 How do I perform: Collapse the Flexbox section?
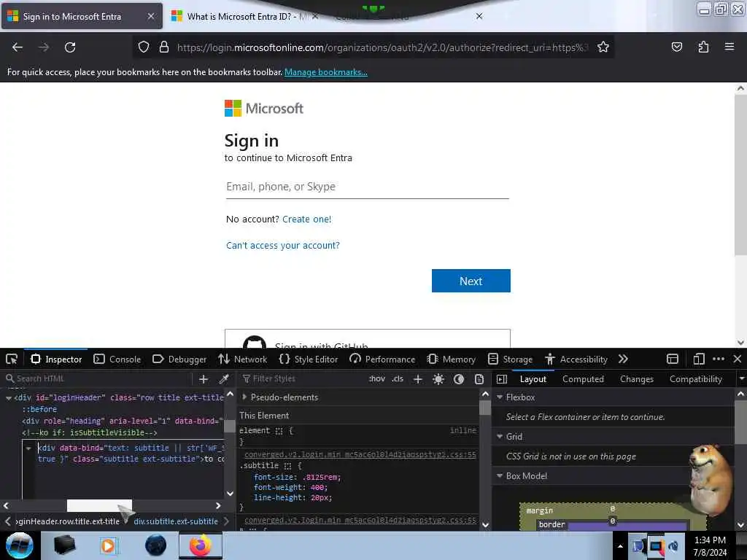pyautogui.click(x=500, y=397)
